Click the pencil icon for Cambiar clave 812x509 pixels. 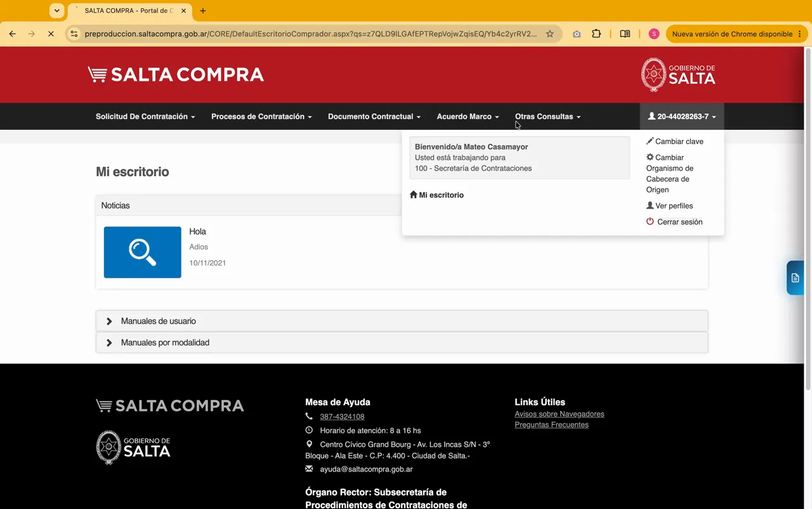(x=650, y=141)
